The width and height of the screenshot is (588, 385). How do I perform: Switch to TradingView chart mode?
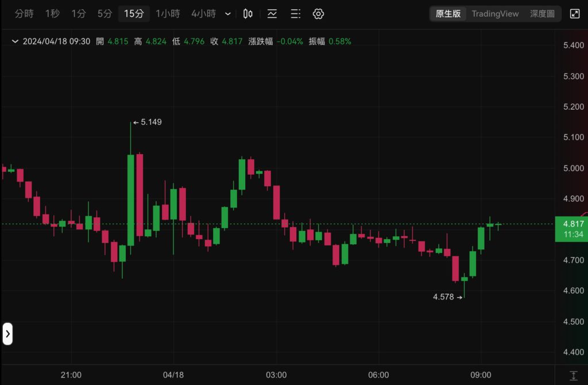click(495, 14)
